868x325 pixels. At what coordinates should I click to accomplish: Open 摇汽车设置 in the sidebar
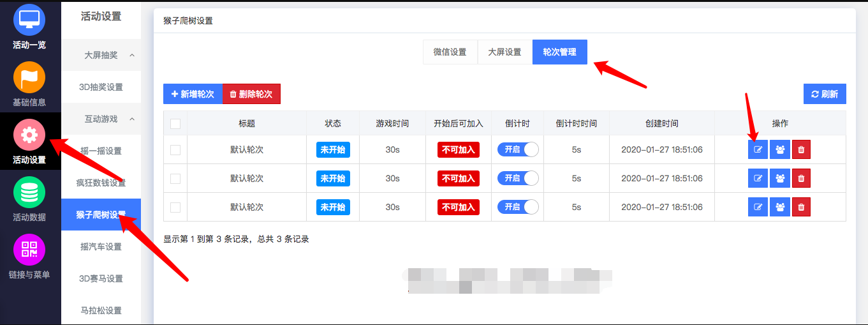tap(101, 247)
